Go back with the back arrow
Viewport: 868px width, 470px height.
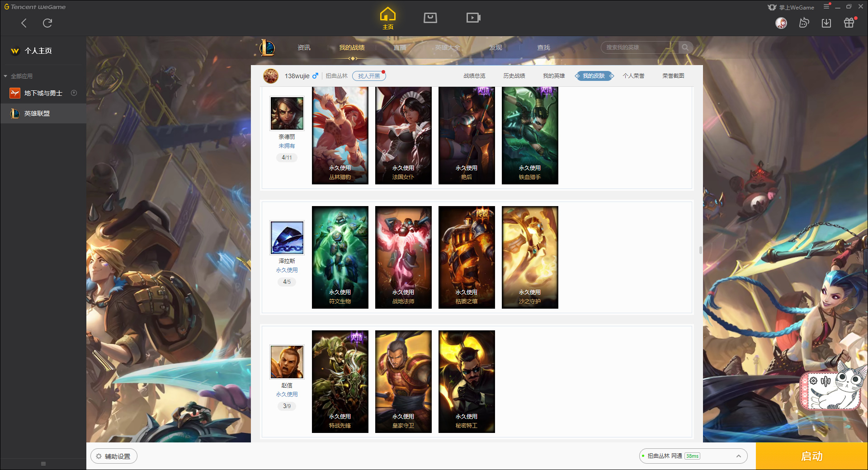click(x=24, y=23)
